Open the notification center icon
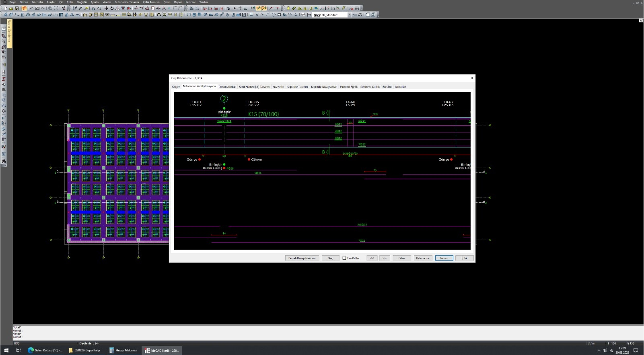The image size is (644, 355). 636,351
